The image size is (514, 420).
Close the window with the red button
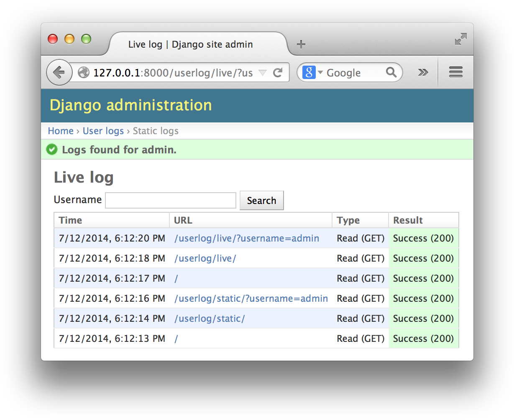pyautogui.click(x=53, y=39)
